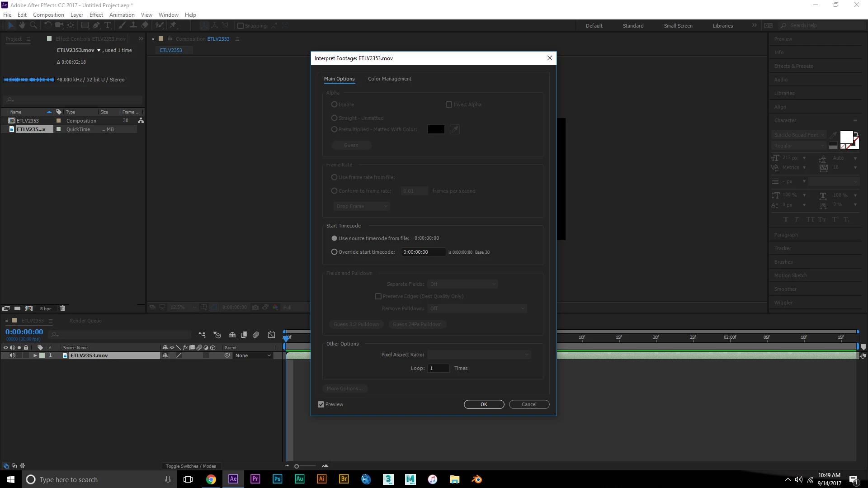This screenshot has height=488, width=868.
Task: Select the Hand tool in toolbar
Action: [22, 25]
